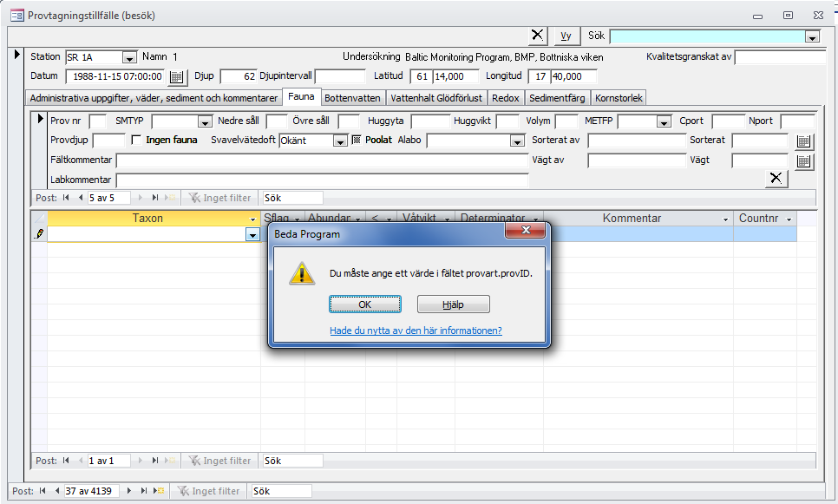Click the record selector arrow left of Prov nr
The width and height of the screenshot is (838, 504).
[x=40, y=119]
